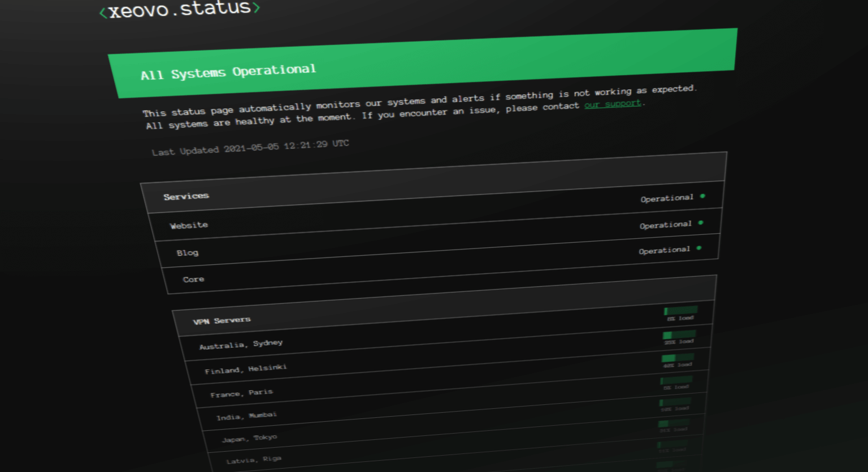Click the '8% load' label

[680, 318]
